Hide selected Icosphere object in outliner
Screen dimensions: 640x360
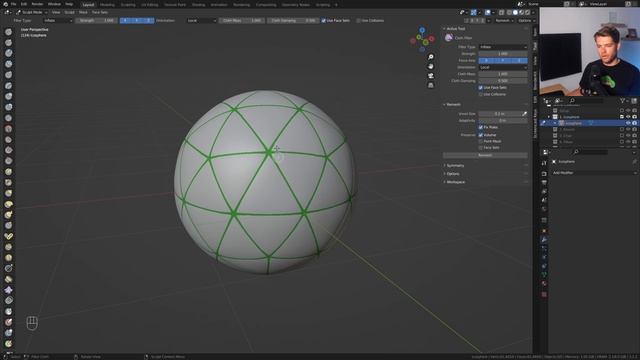[x=628, y=123]
